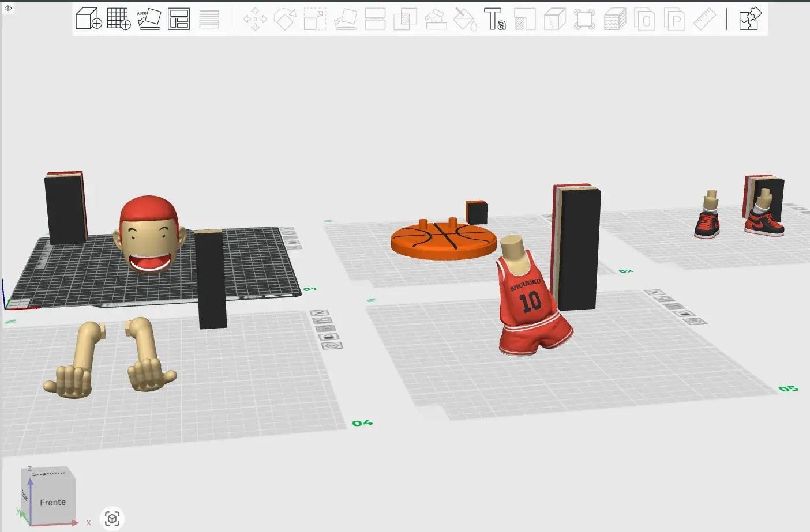Open plate 04 settings hexagon icon
This screenshot has width=810, height=532.
coord(332,346)
